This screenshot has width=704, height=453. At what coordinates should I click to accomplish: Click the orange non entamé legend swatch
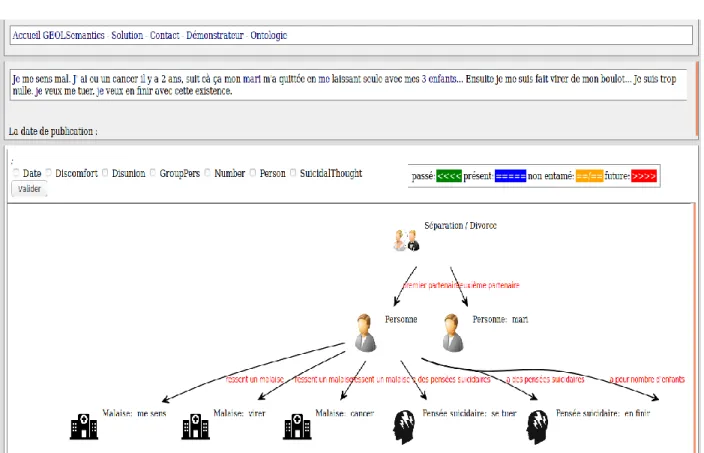589,176
